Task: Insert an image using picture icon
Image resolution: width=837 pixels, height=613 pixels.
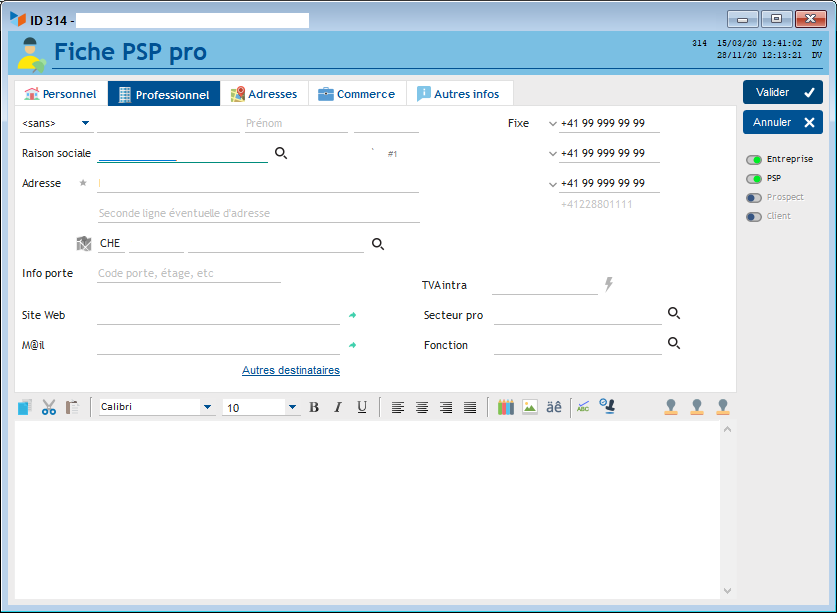Action: (530, 407)
